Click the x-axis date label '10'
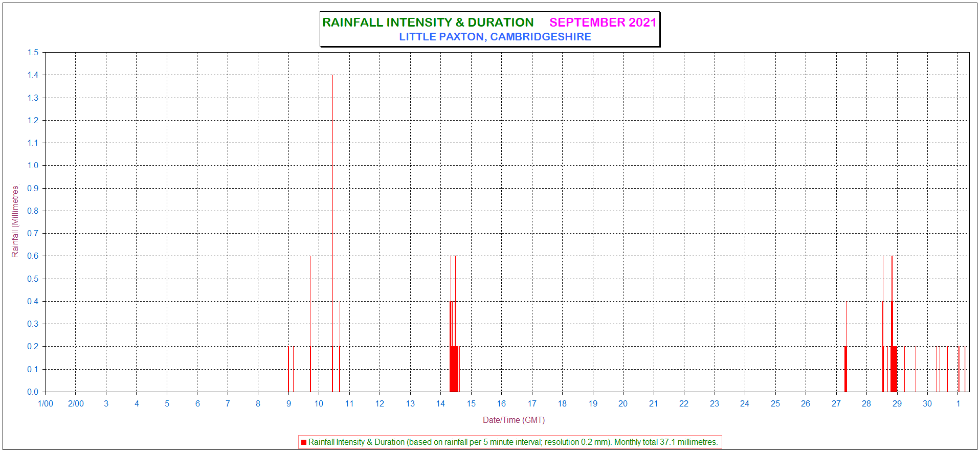Viewport: 980px width, 452px height. pos(319,403)
